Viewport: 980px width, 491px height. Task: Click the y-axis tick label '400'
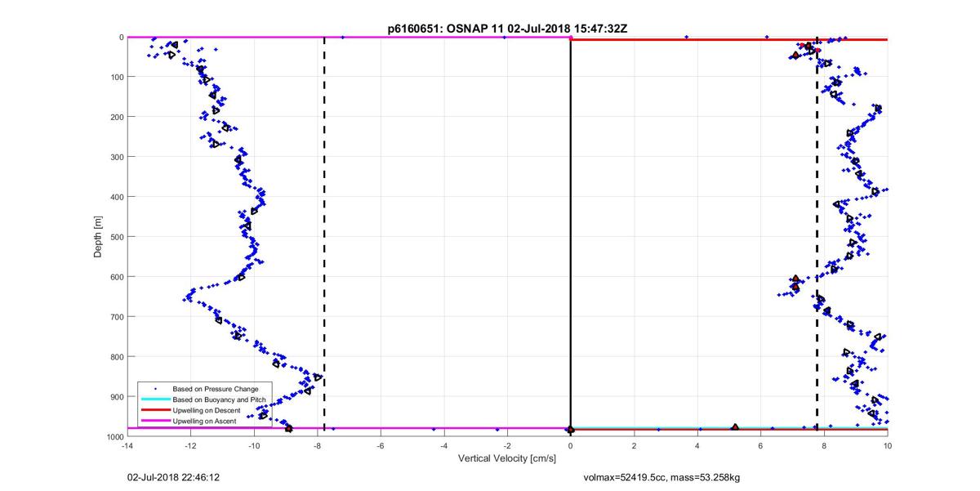pyautogui.click(x=116, y=197)
